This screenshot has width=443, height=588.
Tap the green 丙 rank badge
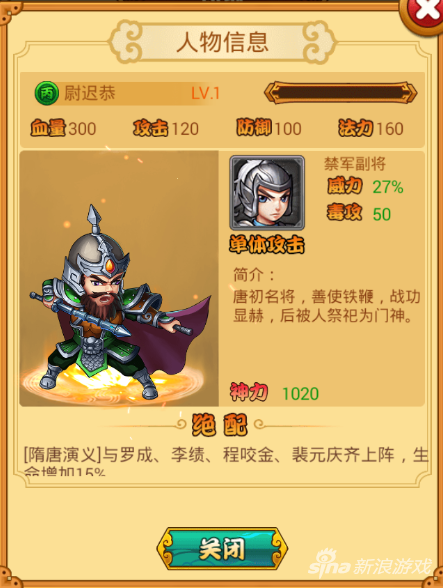[x=47, y=93]
